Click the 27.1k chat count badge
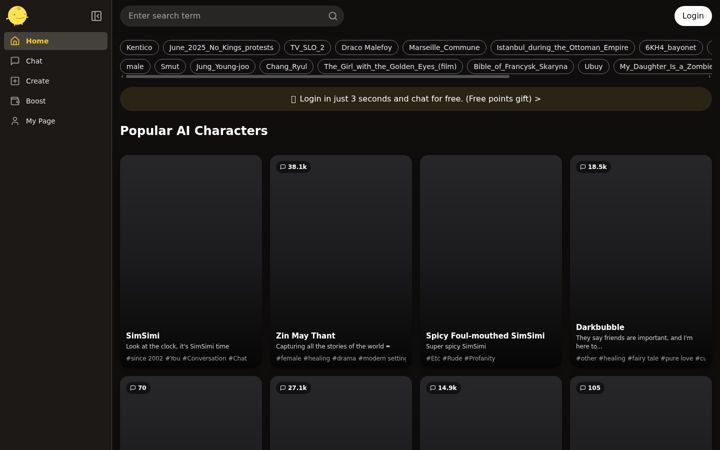The width and height of the screenshot is (720, 450). pos(293,388)
